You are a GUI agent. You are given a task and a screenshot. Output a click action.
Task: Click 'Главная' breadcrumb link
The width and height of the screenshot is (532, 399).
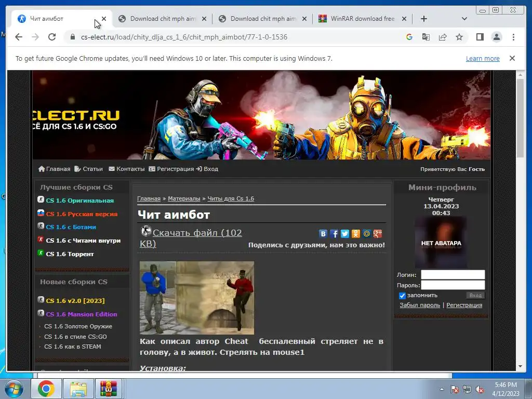coord(149,198)
